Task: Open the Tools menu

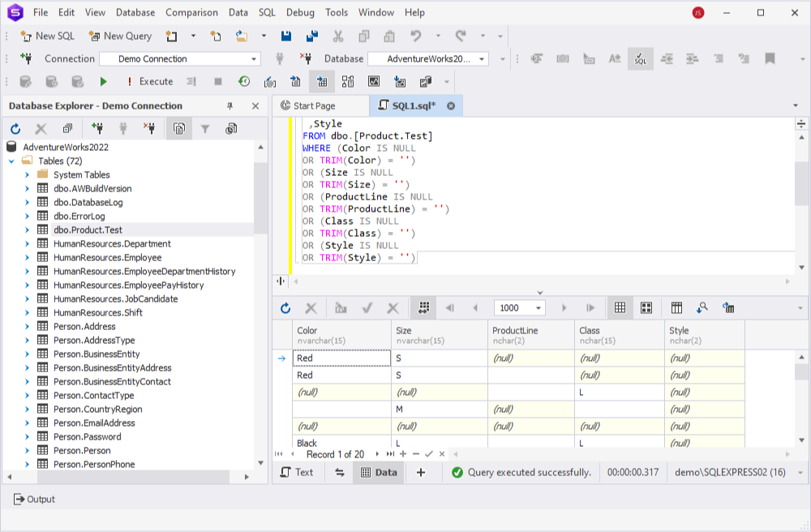Action: tap(337, 12)
